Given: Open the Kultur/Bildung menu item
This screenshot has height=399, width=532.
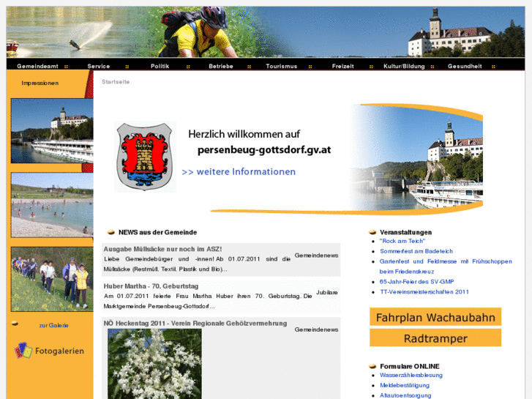Looking at the screenshot, I should (404, 66).
